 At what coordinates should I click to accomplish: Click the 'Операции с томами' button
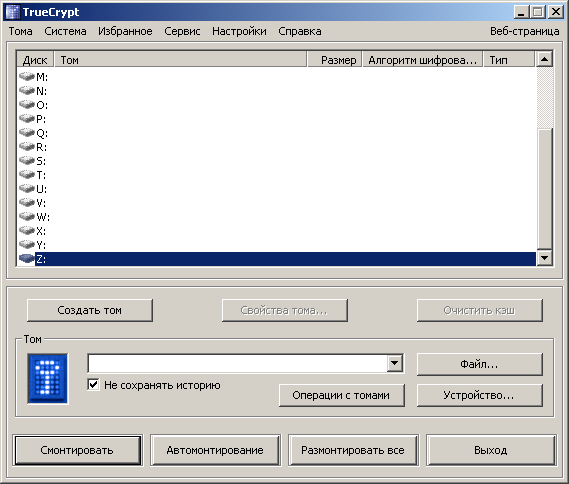(341, 395)
